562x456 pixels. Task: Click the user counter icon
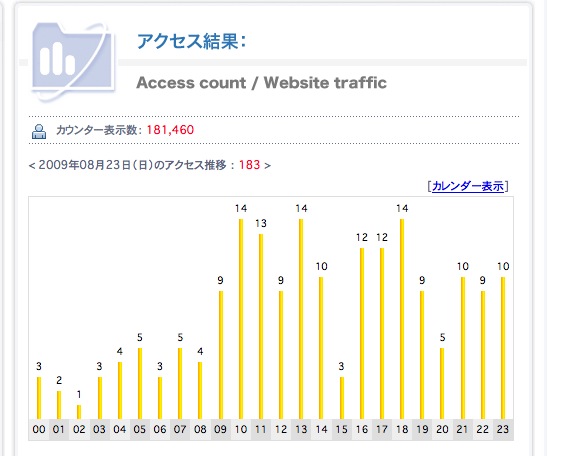[x=39, y=131]
